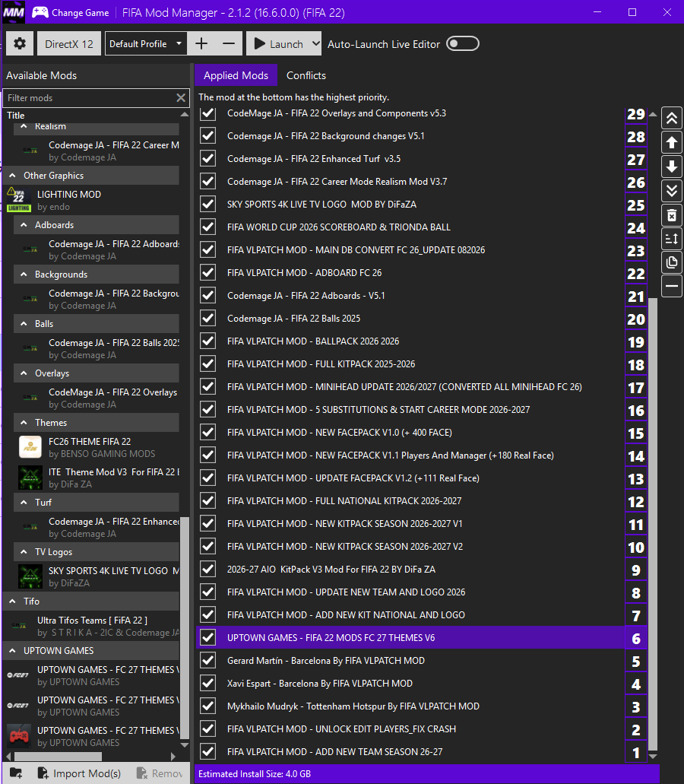Collapse the Tifo group
This screenshot has height=784, width=684.
pos(12,601)
